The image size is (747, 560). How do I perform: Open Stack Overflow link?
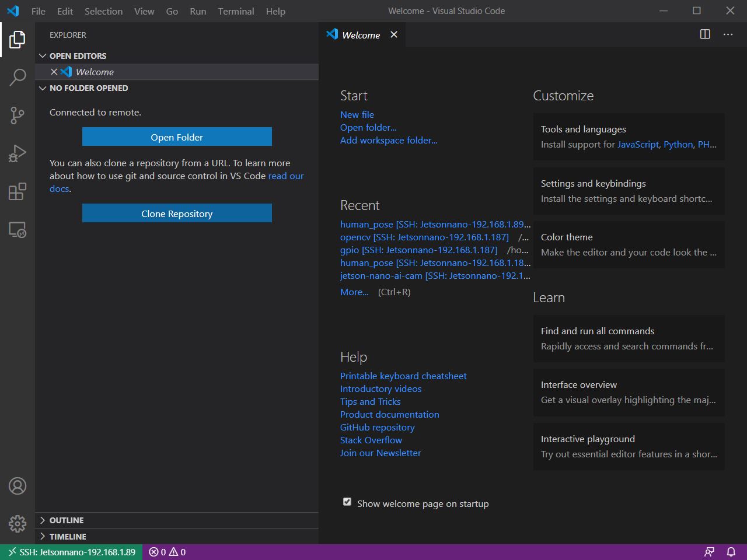click(x=371, y=440)
